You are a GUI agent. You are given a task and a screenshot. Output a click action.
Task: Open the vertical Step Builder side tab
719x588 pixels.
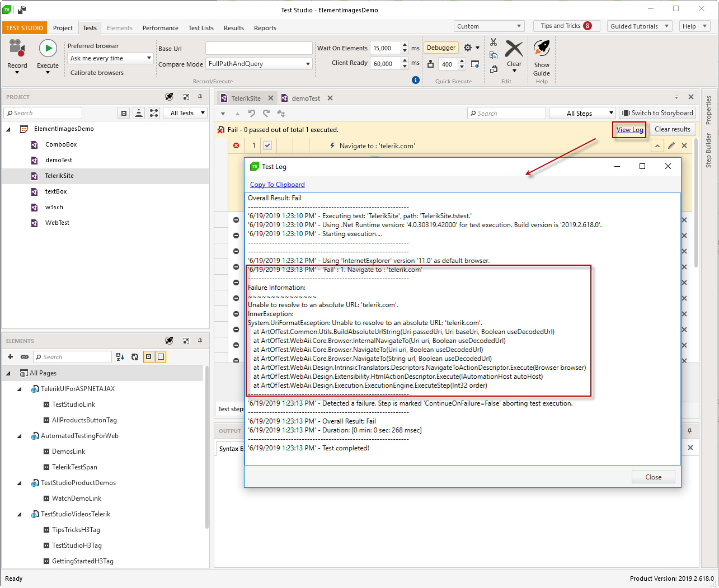click(x=708, y=150)
